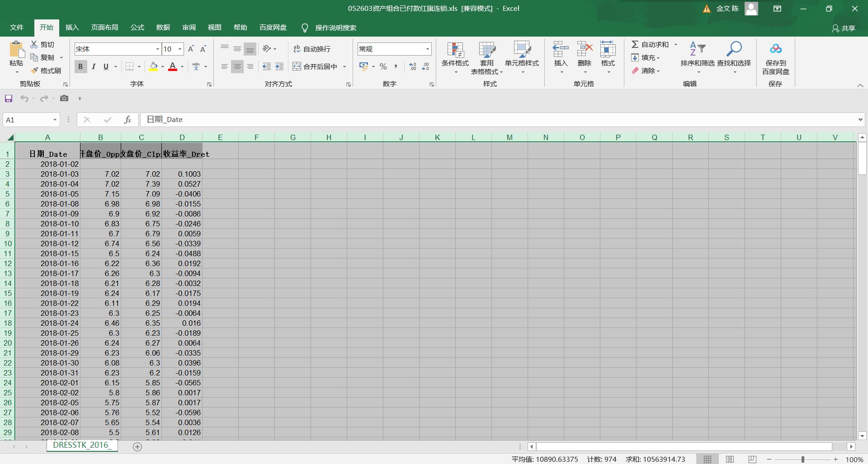The width and height of the screenshot is (868, 464).
Task: Open Conditional Formatting (条件格式)
Action: pyautogui.click(x=455, y=58)
